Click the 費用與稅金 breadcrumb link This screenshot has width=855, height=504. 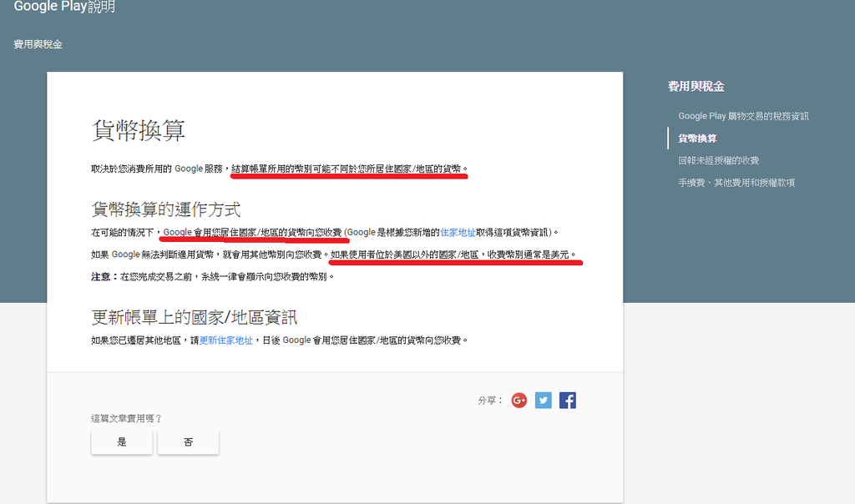[x=38, y=44]
